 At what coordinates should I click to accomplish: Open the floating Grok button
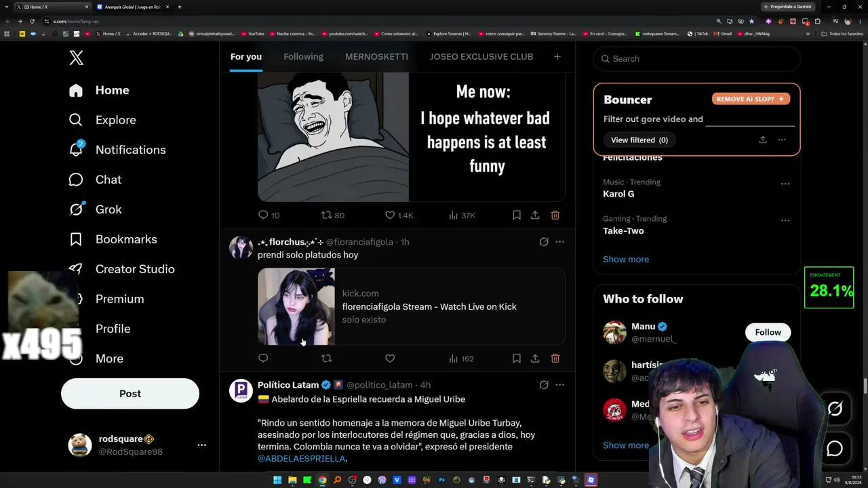835,409
